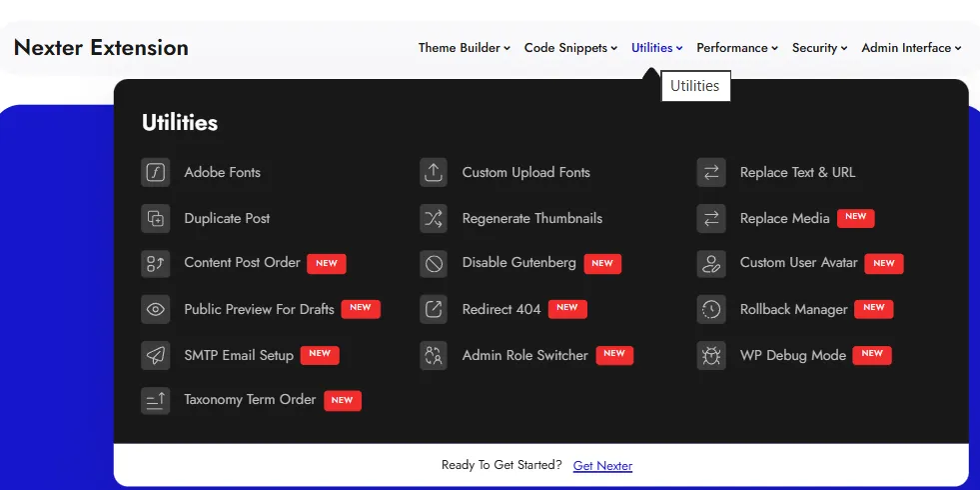Click NEW badge beside Redirect 404
Viewport: 980px width, 490px height.
(x=567, y=308)
